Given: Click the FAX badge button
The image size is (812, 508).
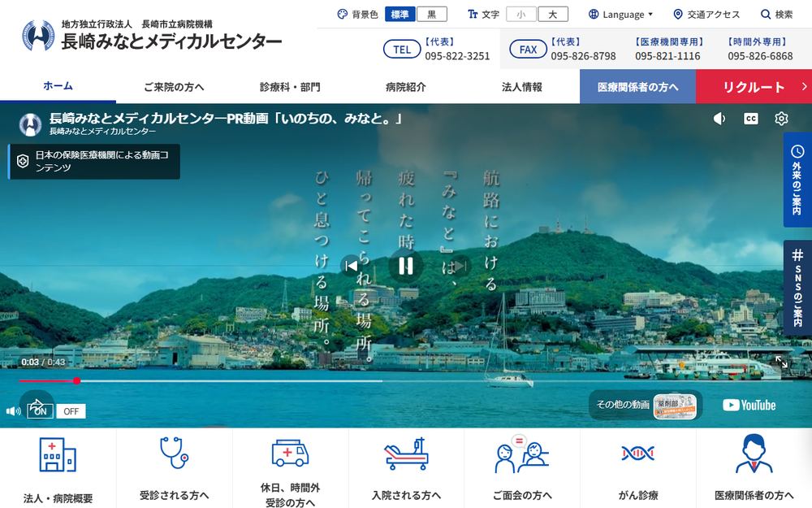Looking at the screenshot, I should pos(529,50).
